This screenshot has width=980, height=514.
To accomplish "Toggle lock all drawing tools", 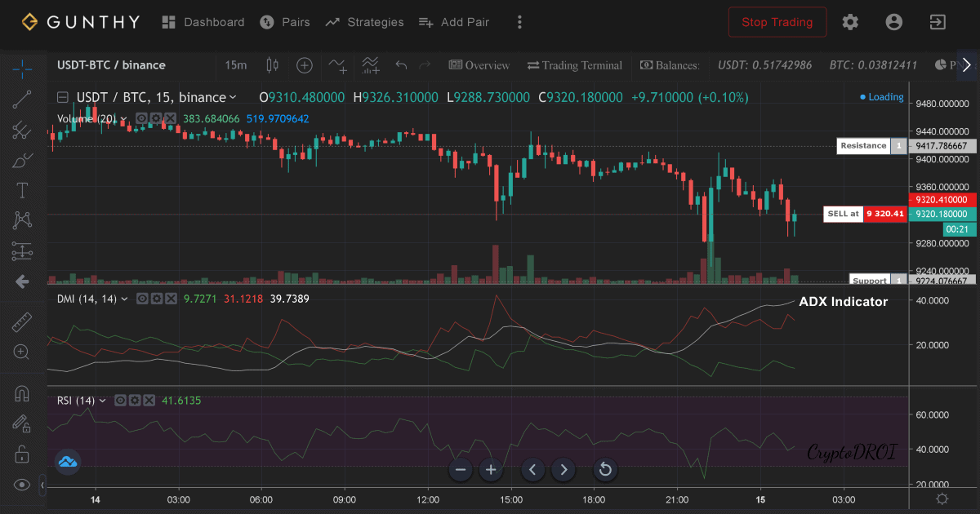I will tap(22, 454).
